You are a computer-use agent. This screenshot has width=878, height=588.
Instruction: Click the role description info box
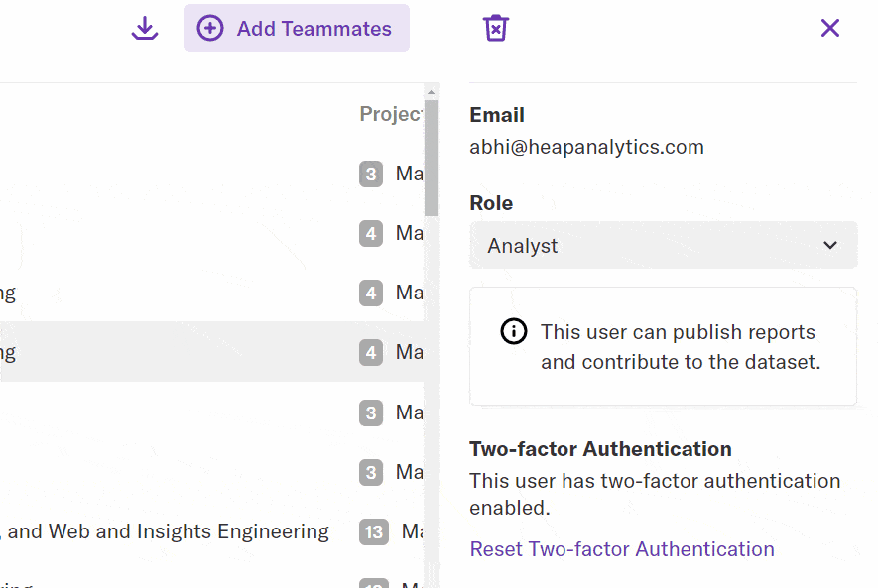(x=663, y=346)
